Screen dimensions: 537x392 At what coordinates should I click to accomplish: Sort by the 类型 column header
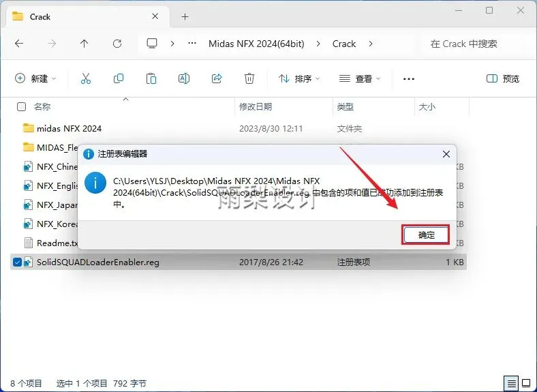pos(346,106)
